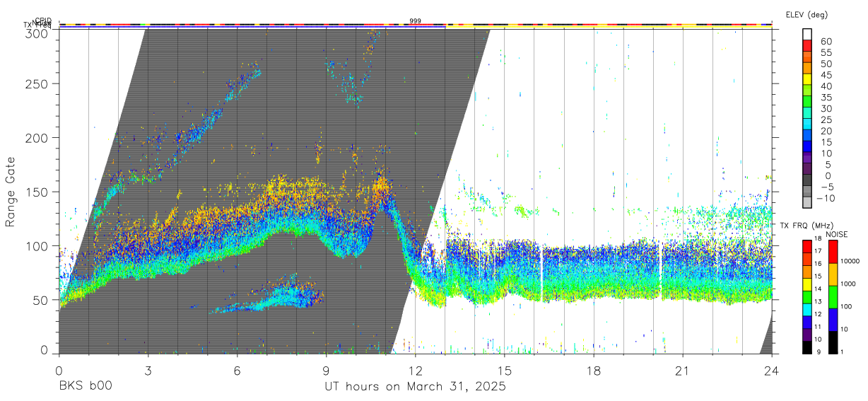Image resolution: width=868 pixels, height=401 pixels.
Task: Click the light gray swatch at ELEV scale bottom
Action: (807, 202)
